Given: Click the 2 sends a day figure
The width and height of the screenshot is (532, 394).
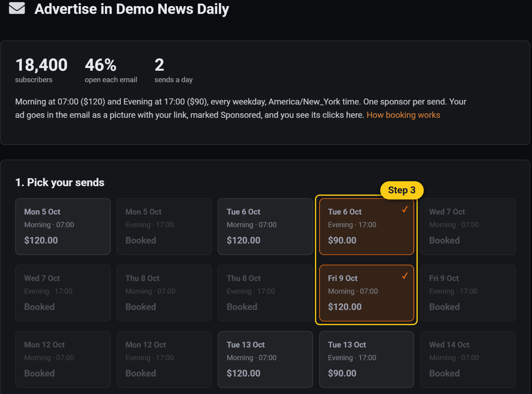Looking at the screenshot, I should (x=159, y=65).
